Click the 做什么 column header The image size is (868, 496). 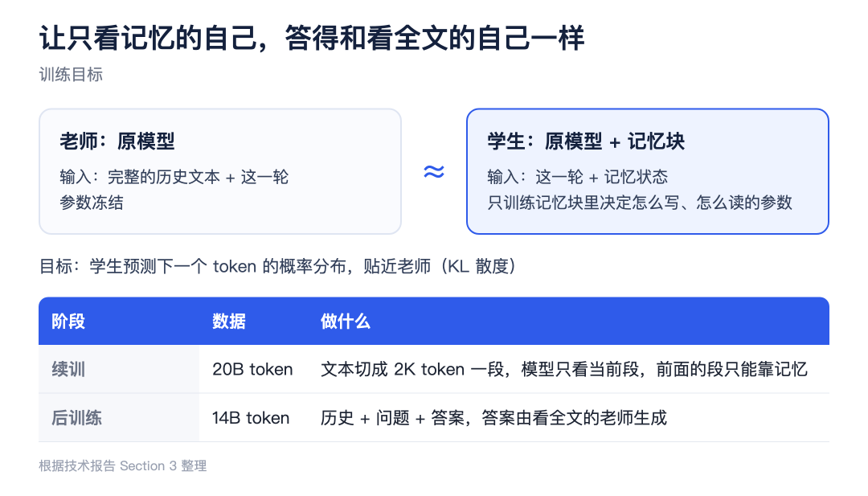point(346,321)
